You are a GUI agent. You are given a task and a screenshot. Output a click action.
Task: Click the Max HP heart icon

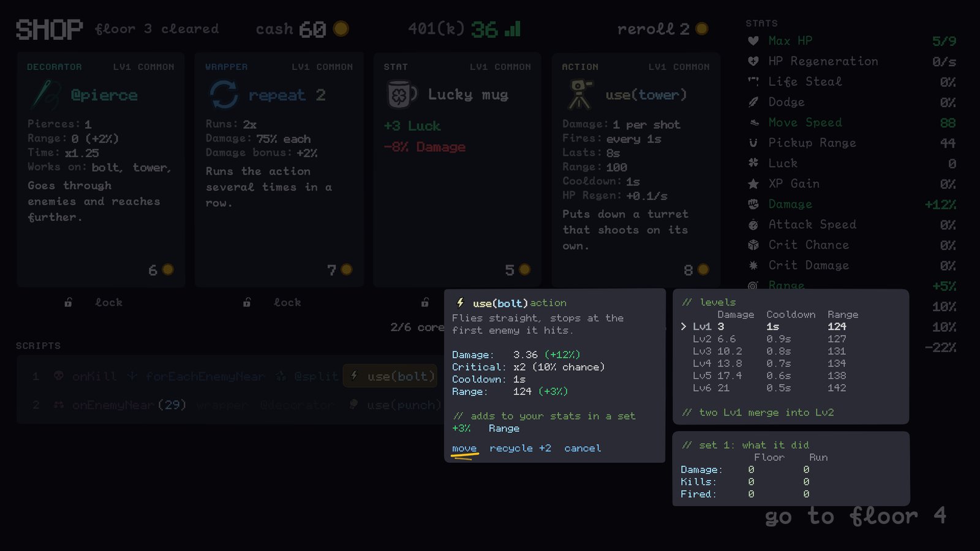pos(753,41)
